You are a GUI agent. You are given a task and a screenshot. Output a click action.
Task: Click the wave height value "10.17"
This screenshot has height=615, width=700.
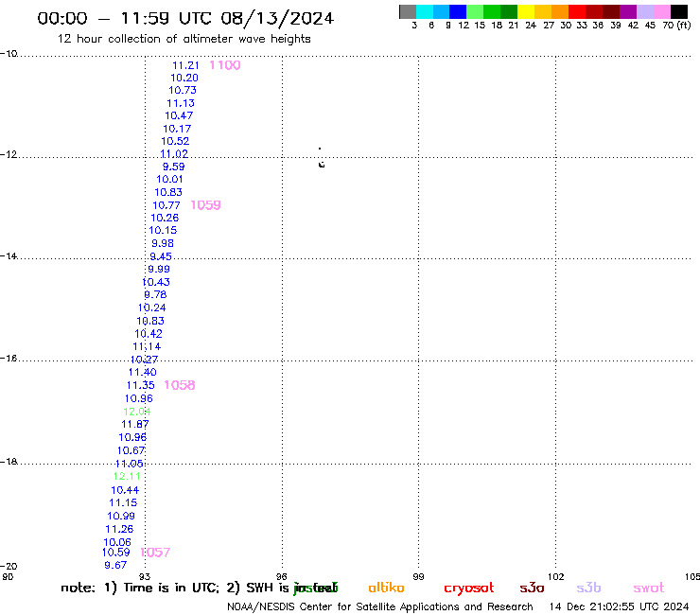(177, 129)
